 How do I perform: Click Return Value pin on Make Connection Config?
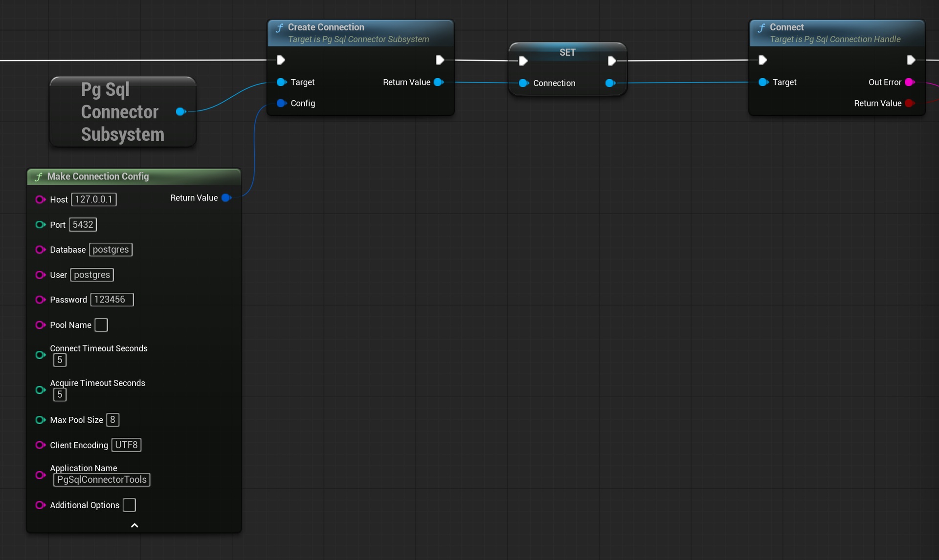click(226, 197)
